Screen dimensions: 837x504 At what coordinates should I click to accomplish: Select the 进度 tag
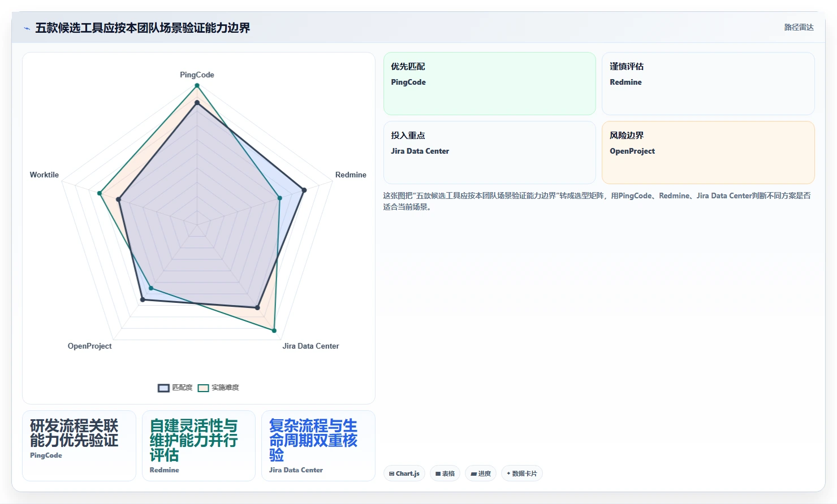(481, 473)
